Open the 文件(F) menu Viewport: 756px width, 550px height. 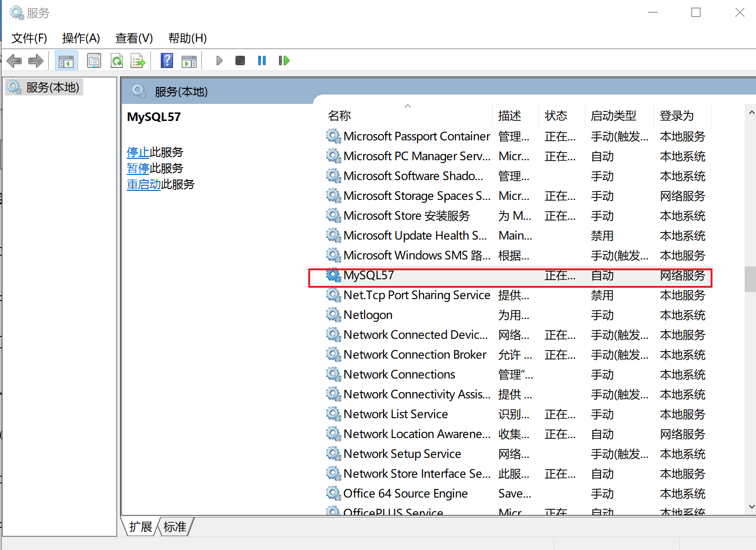[29, 38]
